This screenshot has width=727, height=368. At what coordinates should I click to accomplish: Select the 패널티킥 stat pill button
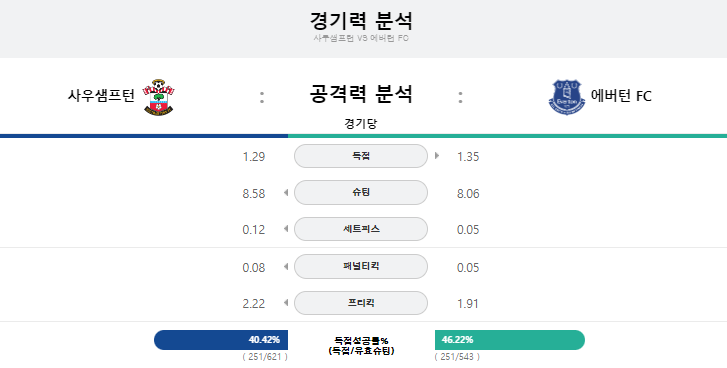click(361, 266)
